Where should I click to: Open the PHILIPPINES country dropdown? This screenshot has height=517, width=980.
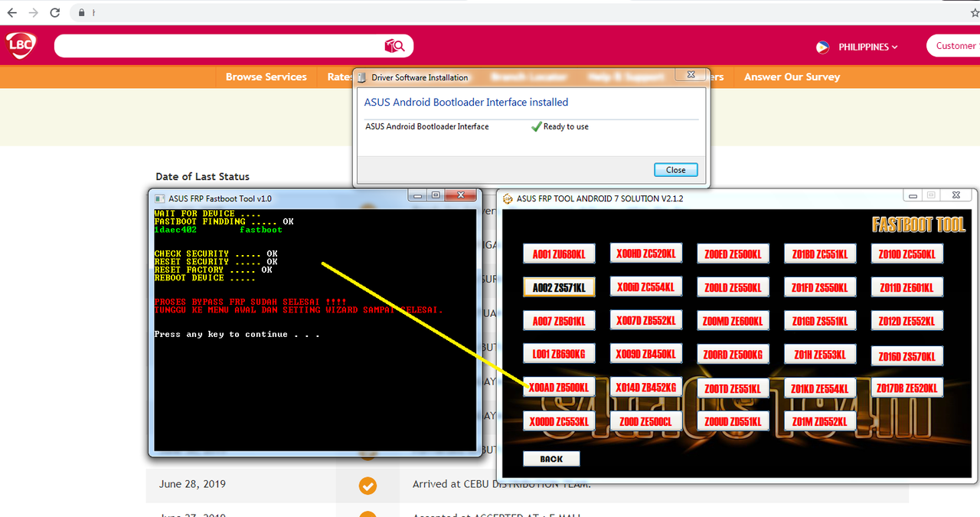tap(867, 47)
